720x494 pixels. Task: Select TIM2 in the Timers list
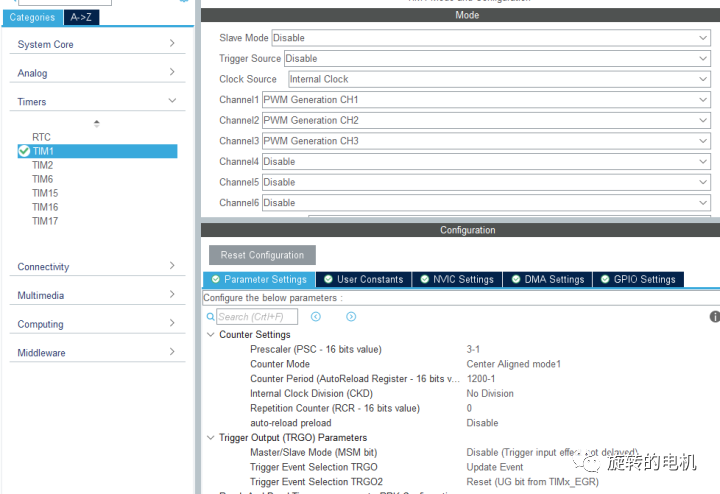(43, 165)
